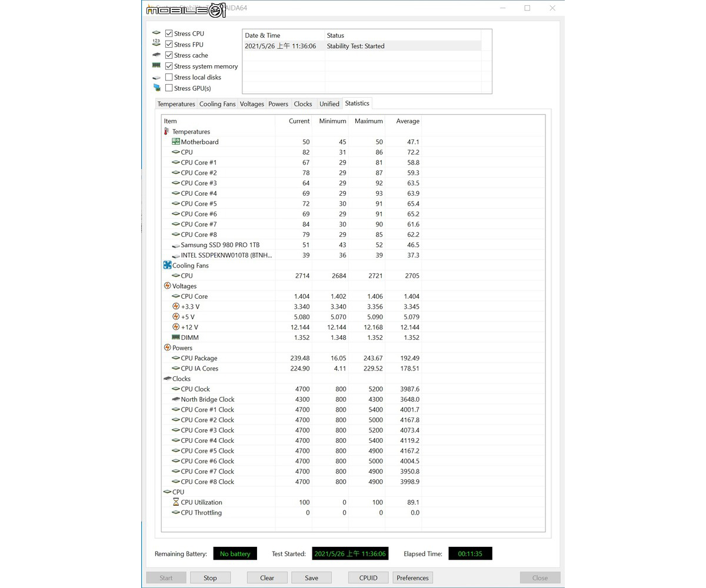Click the Samsung SSD 980 PRO drive icon
Viewport: 706px width, 588px height.
(175, 245)
